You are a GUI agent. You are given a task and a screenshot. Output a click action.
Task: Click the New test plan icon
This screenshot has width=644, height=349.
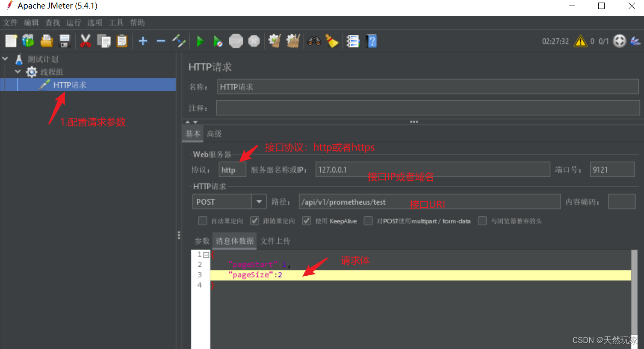(11, 41)
